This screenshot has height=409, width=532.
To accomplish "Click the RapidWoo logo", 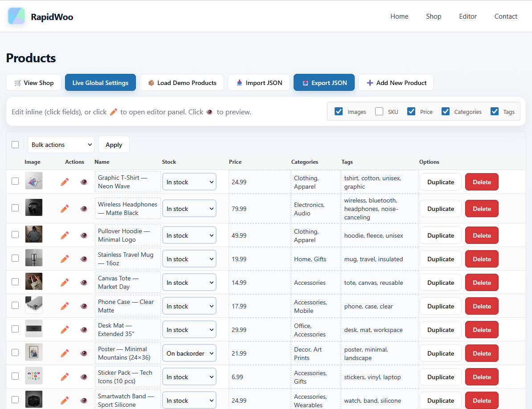I will (40, 16).
